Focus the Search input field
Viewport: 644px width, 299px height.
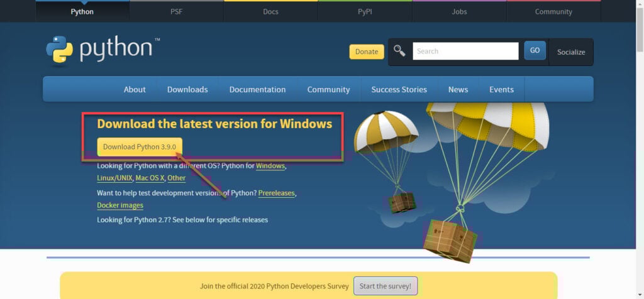click(465, 52)
